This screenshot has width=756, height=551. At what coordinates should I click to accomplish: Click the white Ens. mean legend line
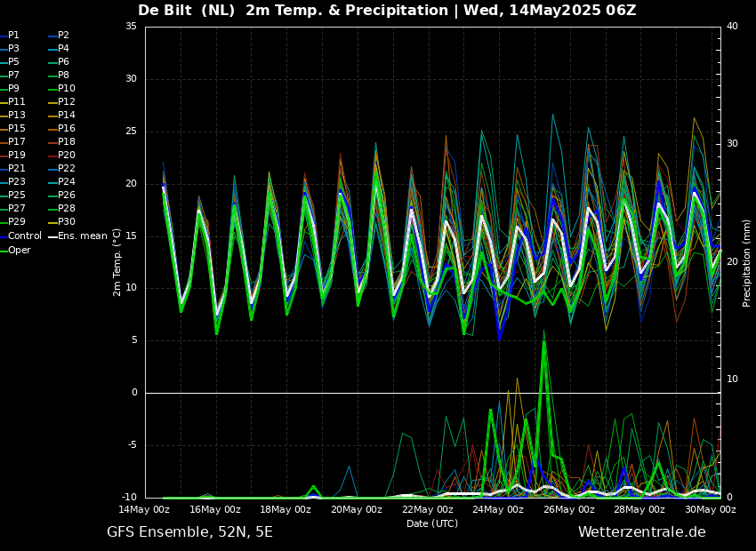[x=52, y=236]
